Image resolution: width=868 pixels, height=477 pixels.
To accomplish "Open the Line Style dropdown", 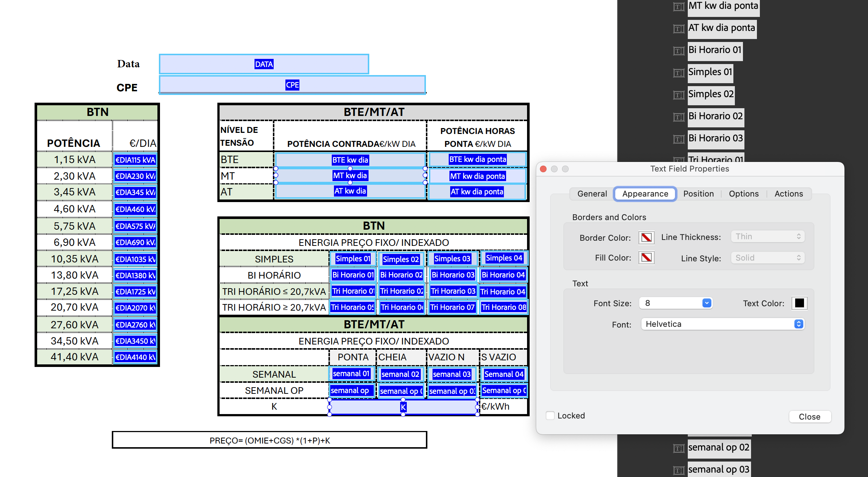I will [768, 258].
